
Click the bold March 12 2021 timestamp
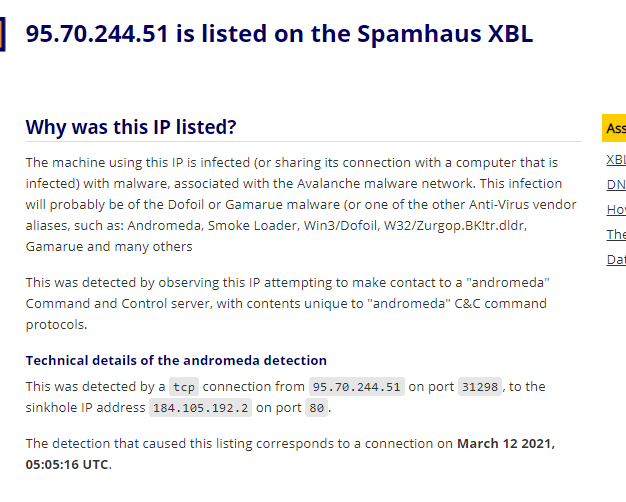[505, 443]
